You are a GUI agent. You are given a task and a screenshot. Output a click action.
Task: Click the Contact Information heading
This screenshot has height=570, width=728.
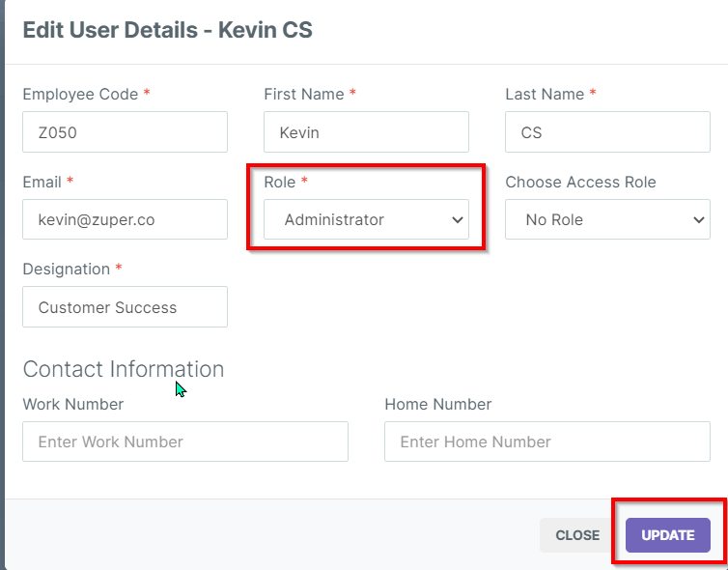[124, 369]
